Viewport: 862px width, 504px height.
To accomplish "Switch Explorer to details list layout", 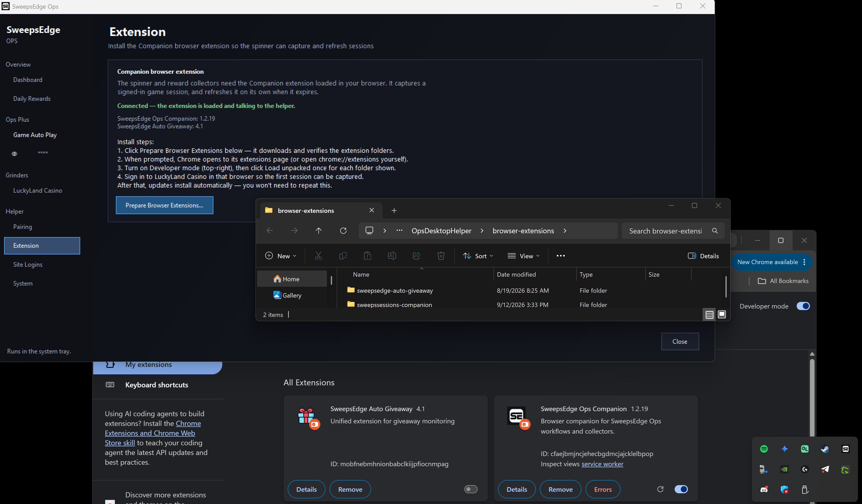I will point(709,315).
